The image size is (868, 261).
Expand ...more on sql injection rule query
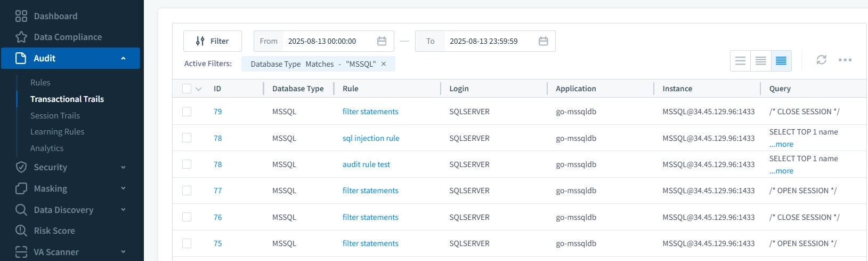[x=781, y=144]
